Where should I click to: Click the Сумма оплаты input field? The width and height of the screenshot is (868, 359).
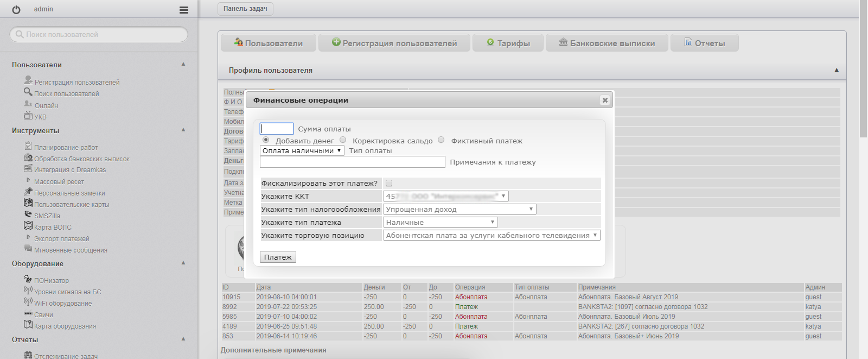[277, 129]
